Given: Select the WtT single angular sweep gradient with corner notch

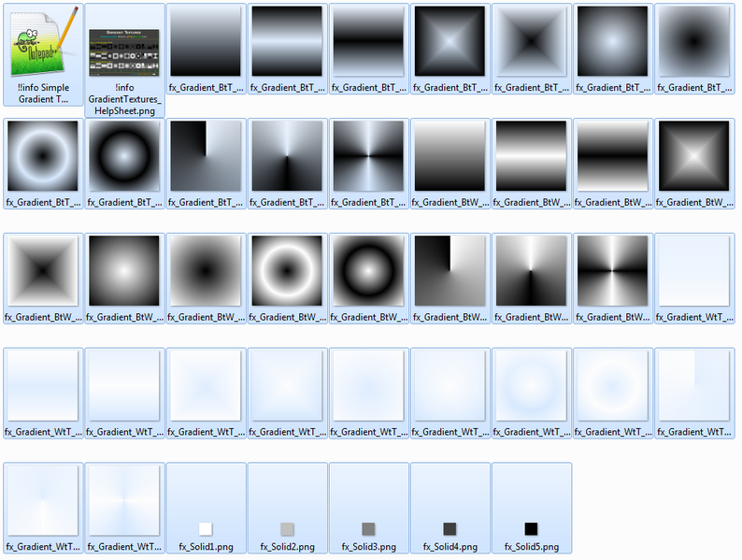Looking at the screenshot, I should pyautogui.click(x=694, y=393).
